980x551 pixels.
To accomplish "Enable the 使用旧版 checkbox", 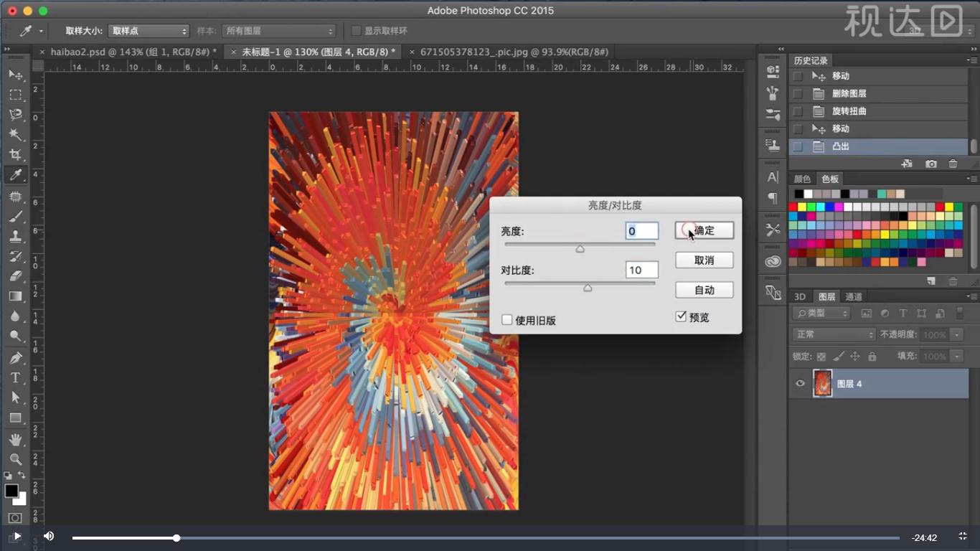I will tap(507, 320).
